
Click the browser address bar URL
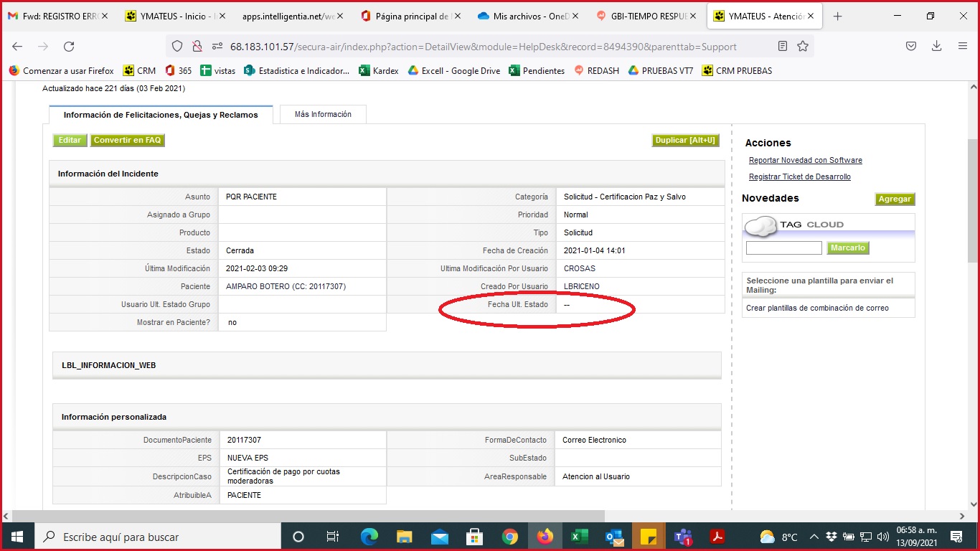pos(483,47)
